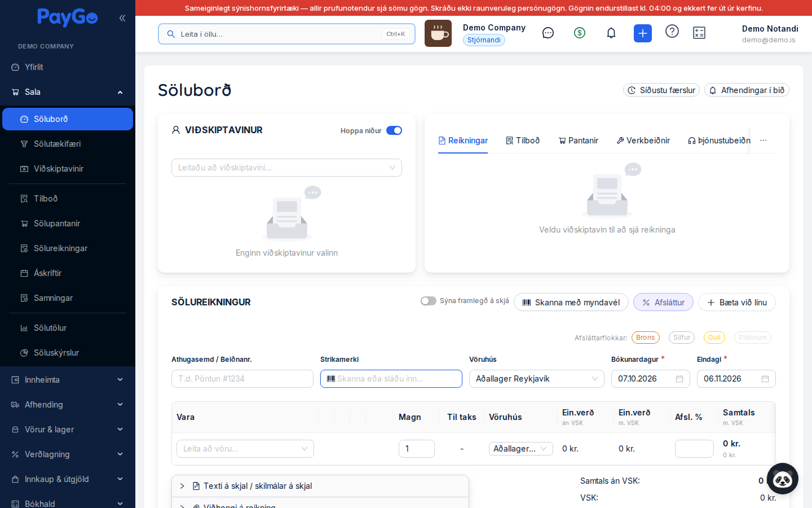Switch to the Tilboð tab
This screenshot has height=508, width=812.
(523, 141)
